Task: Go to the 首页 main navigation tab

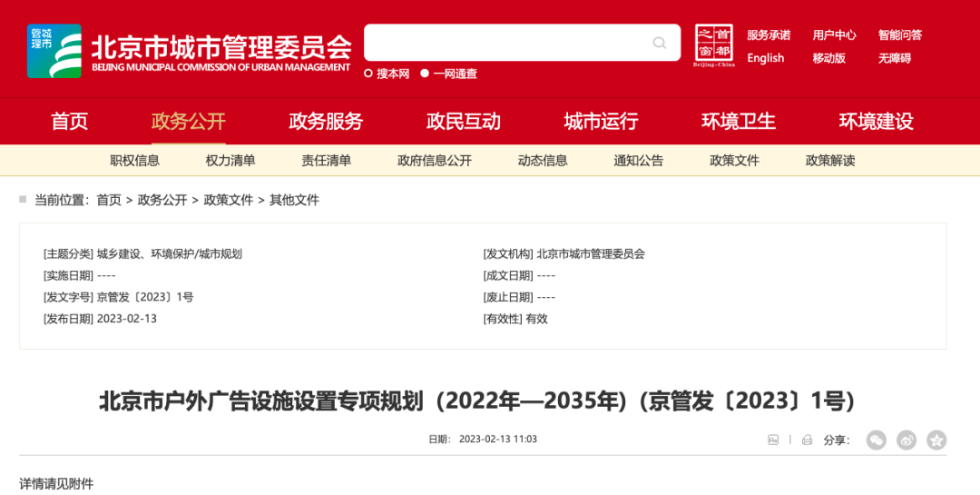Action: (x=70, y=121)
